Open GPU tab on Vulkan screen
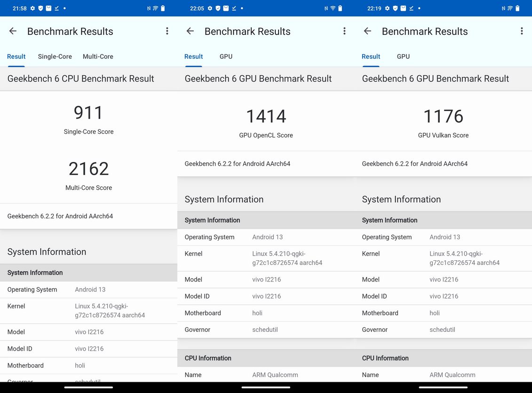The image size is (532, 393). tap(404, 56)
